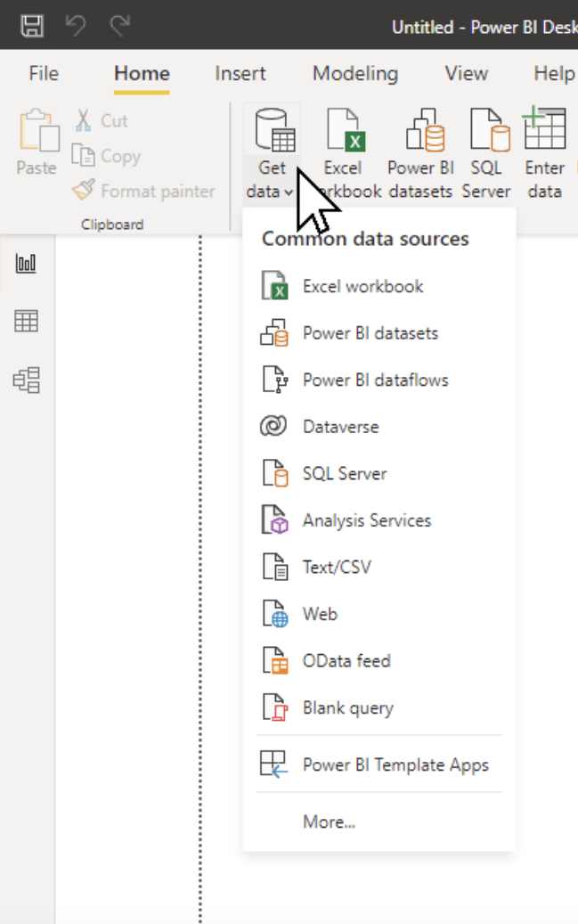This screenshot has height=924, width=578.
Task: Switch to Report view in sidebar
Action: pos(26,263)
